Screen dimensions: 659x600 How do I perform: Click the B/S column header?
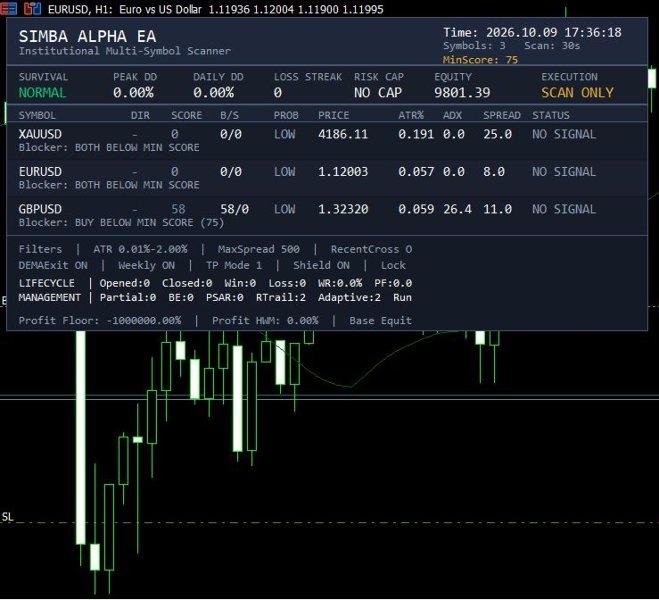229,116
